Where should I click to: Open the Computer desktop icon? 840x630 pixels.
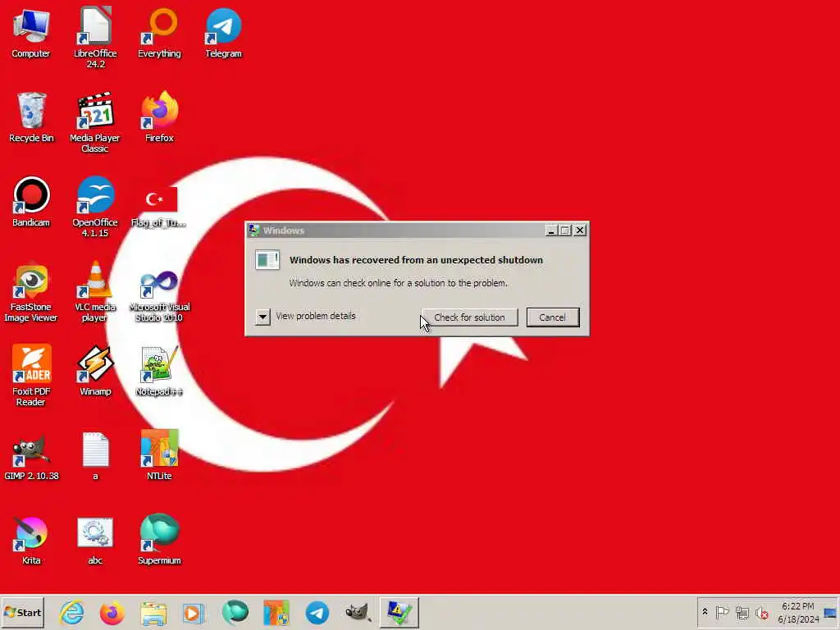pos(31,33)
